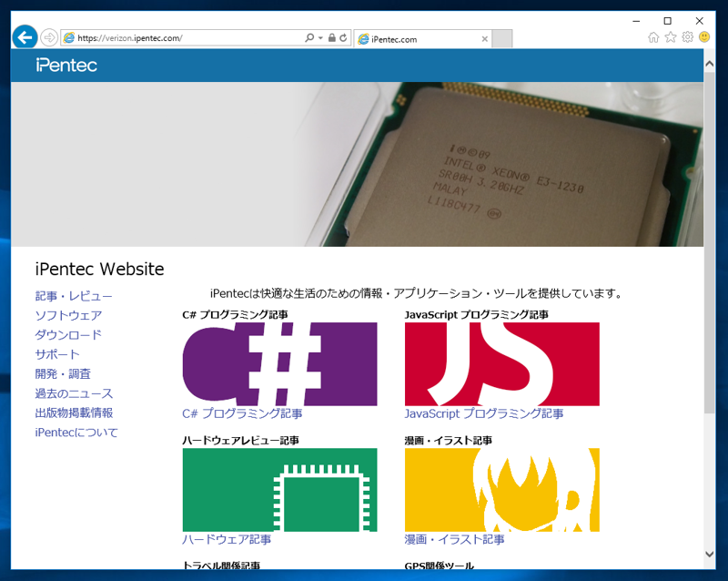Open the Tools gear icon
The width and height of the screenshot is (728, 581).
point(688,37)
